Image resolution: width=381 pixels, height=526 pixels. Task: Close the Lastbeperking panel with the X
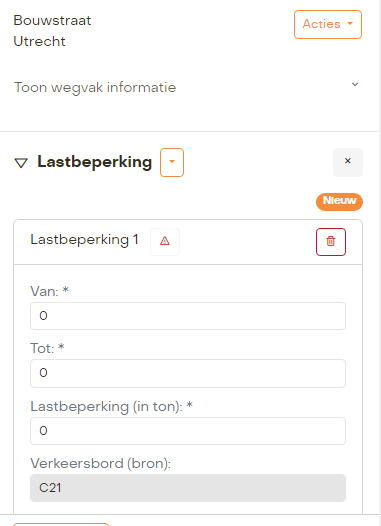click(348, 162)
